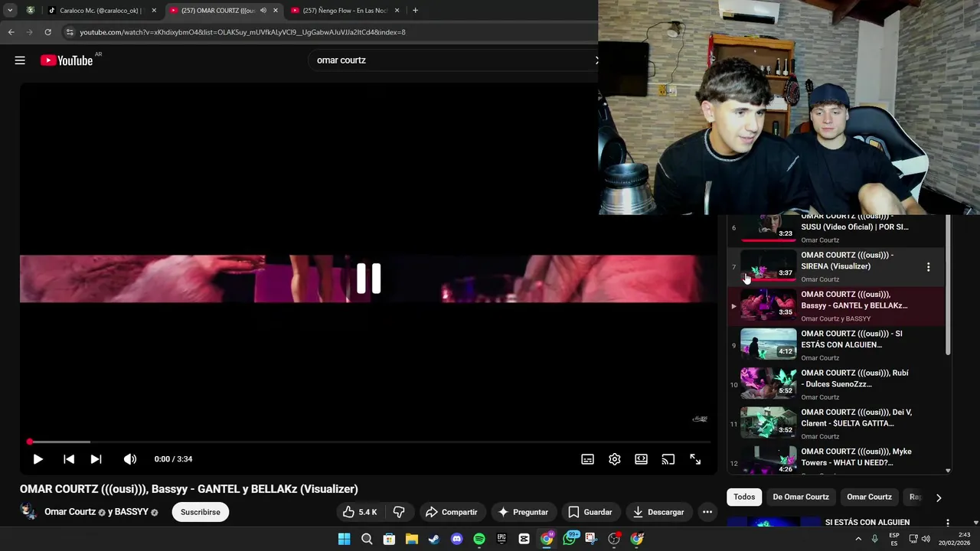Image resolution: width=980 pixels, height=551 pixels.
Task: Click the YouTube search box with omar courtz
Action: click(x=452, y=60)
